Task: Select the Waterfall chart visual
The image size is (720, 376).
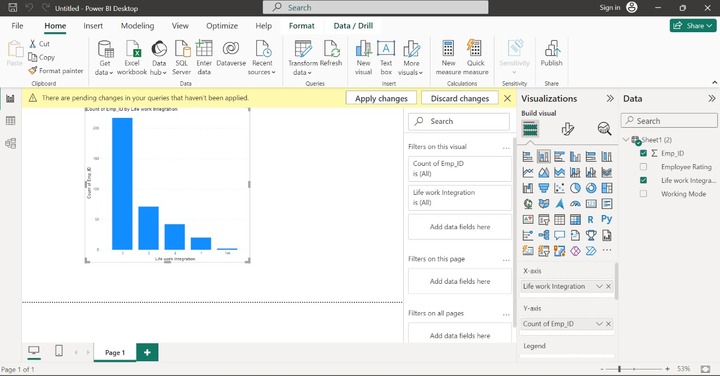Action: tap(528, 188)
